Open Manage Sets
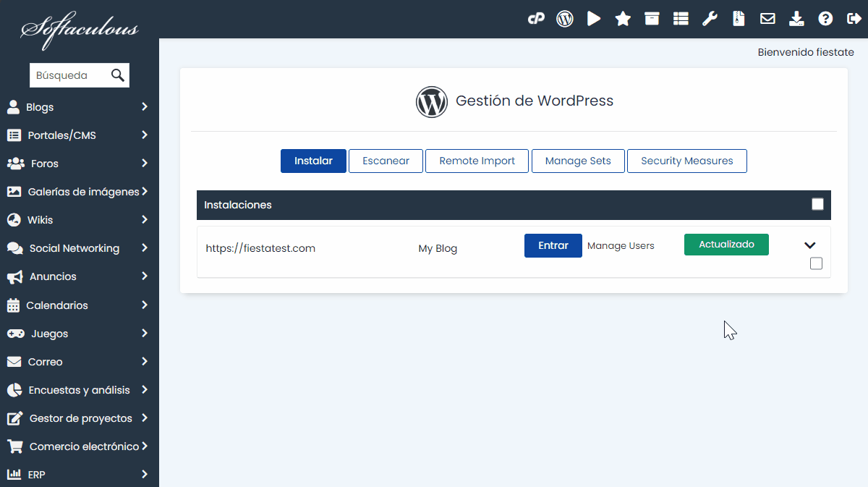 (x=578, y=161)
